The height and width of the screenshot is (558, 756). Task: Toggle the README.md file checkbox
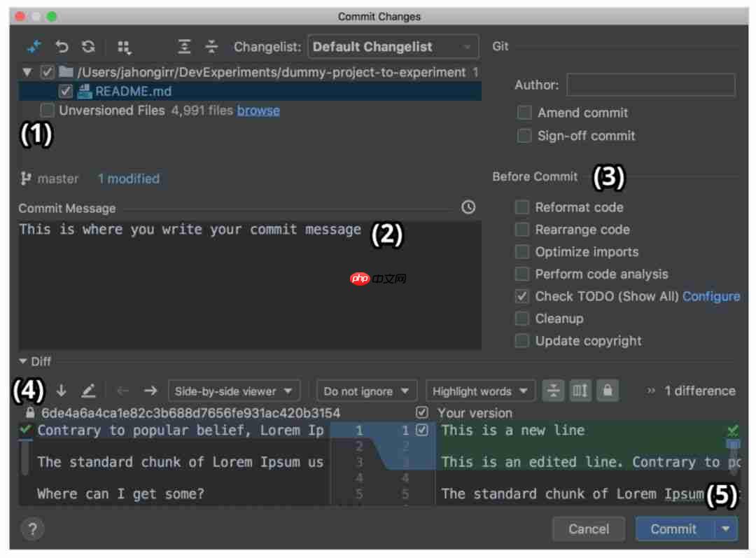click(x=65, y=91)
